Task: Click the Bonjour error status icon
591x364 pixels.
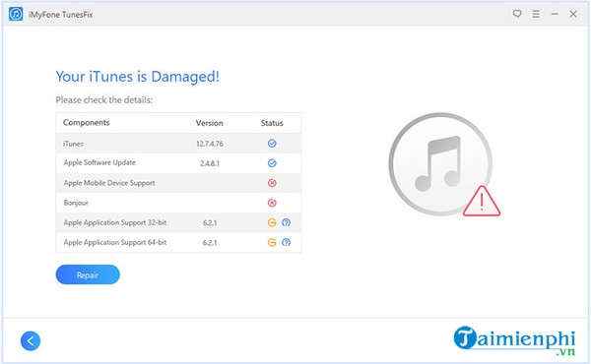Action: point(272,203)
